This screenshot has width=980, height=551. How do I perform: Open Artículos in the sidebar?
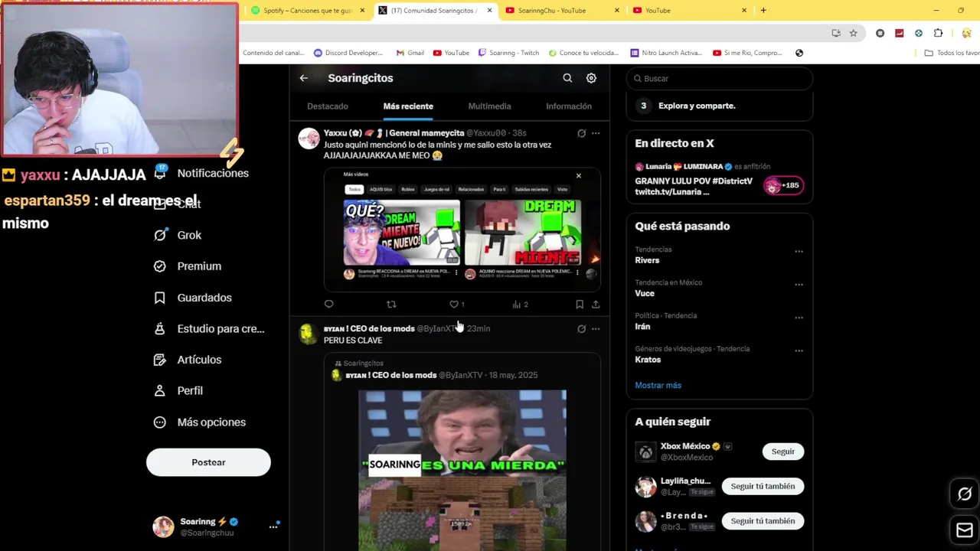coord(188,360)
